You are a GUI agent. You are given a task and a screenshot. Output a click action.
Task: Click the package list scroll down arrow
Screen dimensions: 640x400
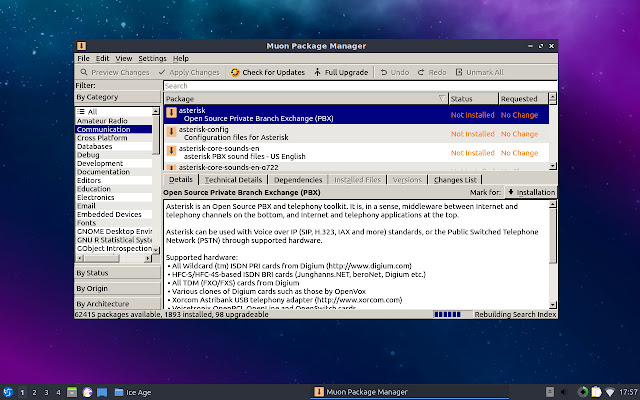coord(553,166)
